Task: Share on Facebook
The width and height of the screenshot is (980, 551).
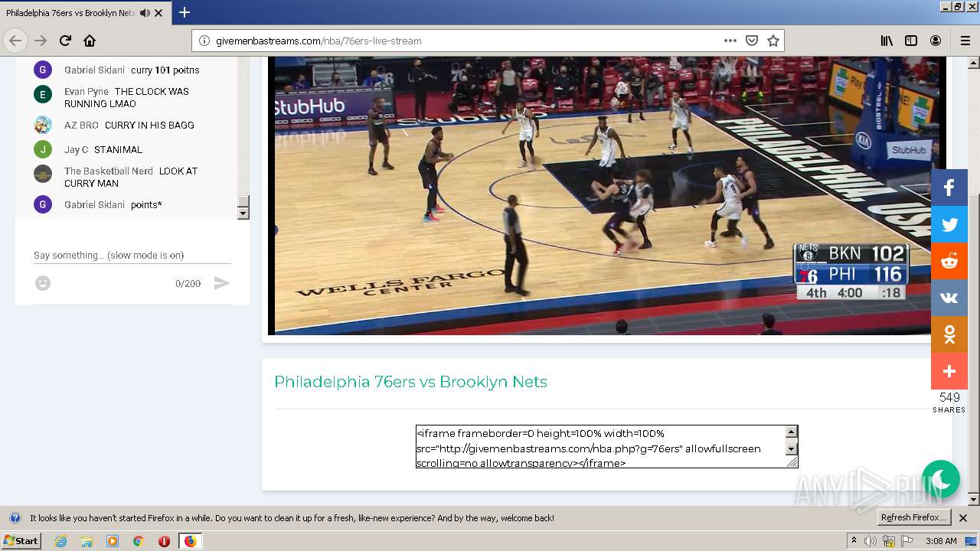Action: click(949, 188)
